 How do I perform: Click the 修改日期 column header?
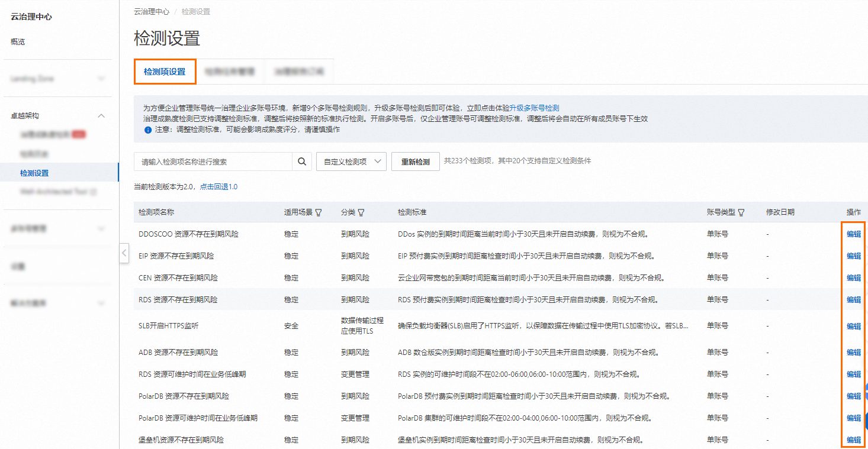[x=780, y=212]
